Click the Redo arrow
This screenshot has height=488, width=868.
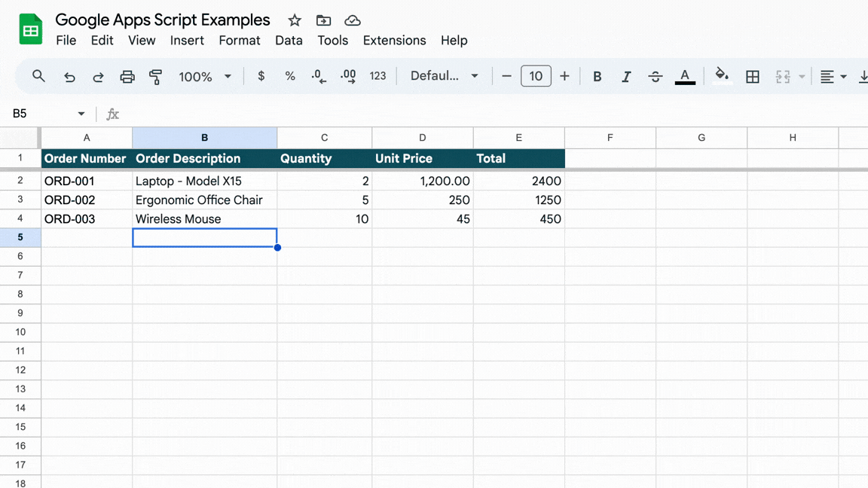pyautogui.click(x=98, y=76)
